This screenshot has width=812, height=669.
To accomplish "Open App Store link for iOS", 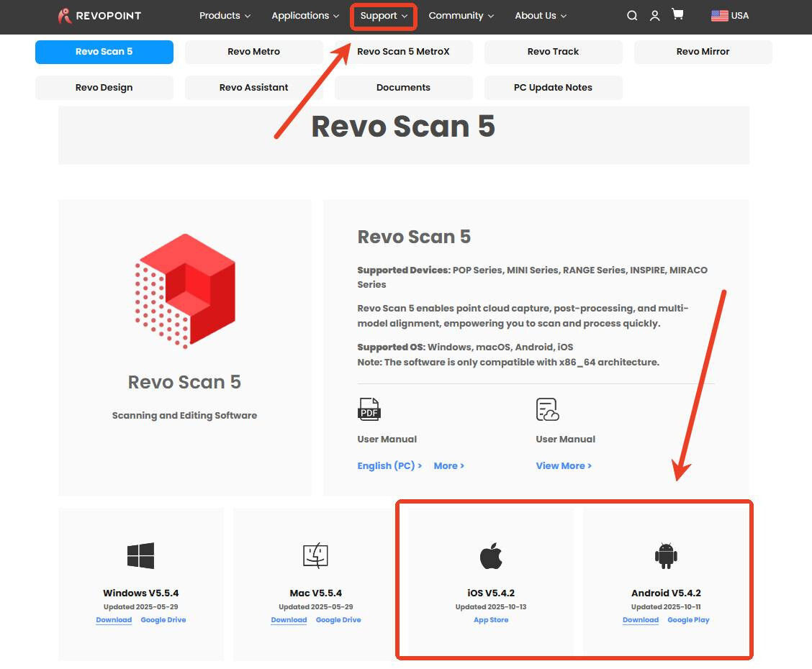I will click(491, 620).
